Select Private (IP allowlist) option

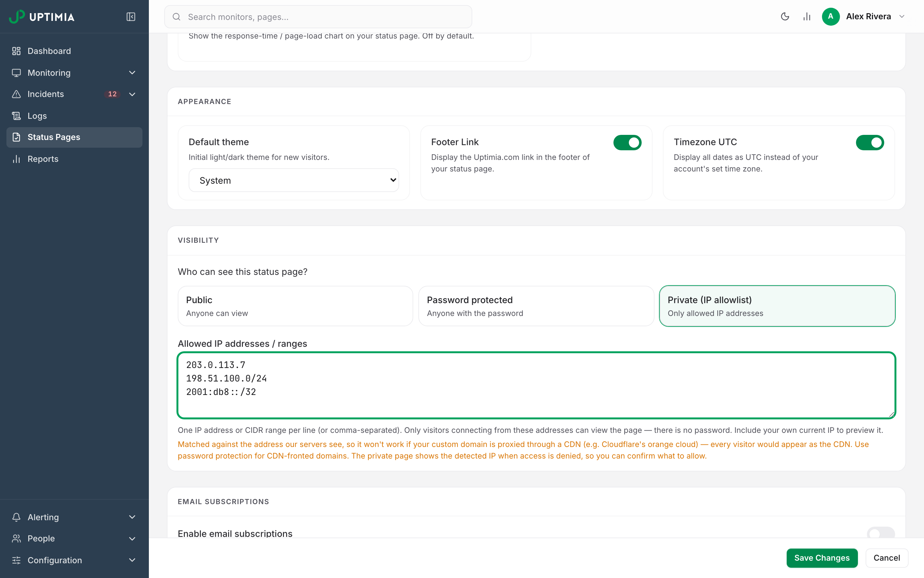tap(777, 306)
